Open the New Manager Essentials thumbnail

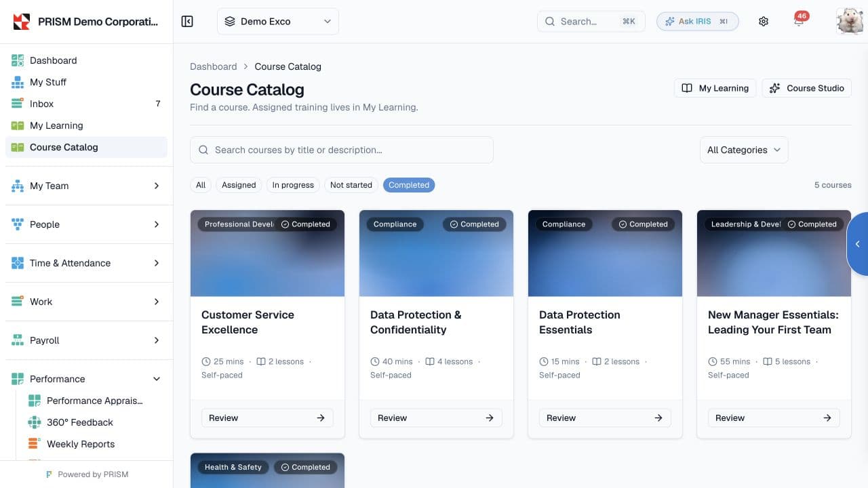(774, 253)
